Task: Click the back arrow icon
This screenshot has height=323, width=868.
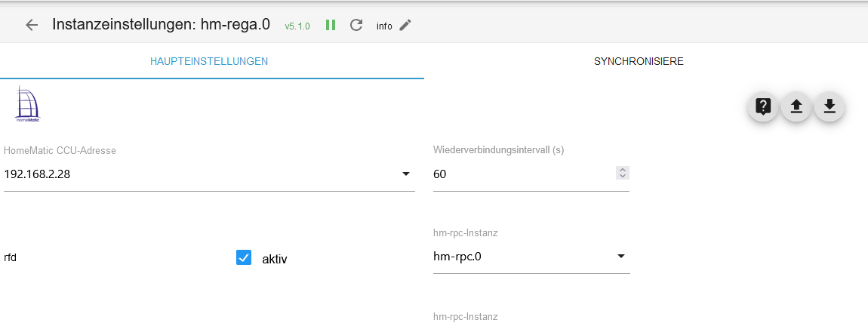Action: (32, 25)
